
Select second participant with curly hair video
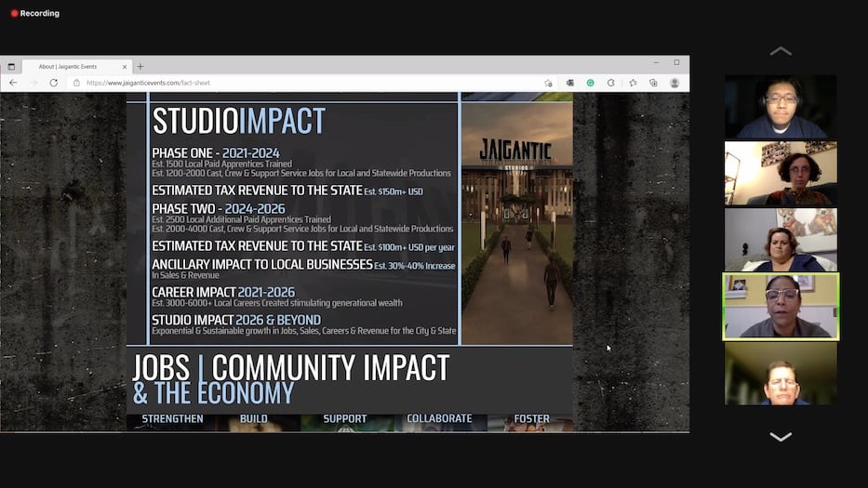coord(781,173)
